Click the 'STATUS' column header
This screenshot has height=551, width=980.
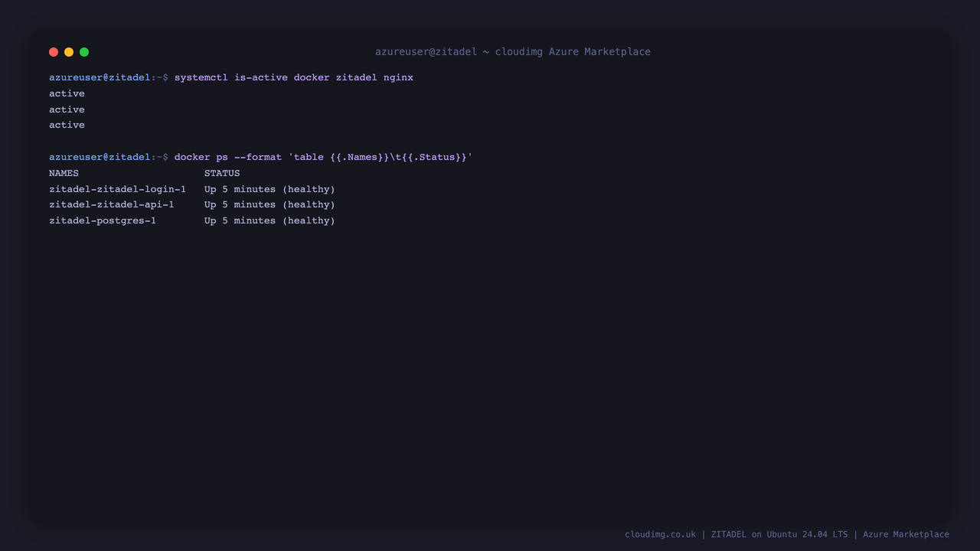tap(222, 173)
